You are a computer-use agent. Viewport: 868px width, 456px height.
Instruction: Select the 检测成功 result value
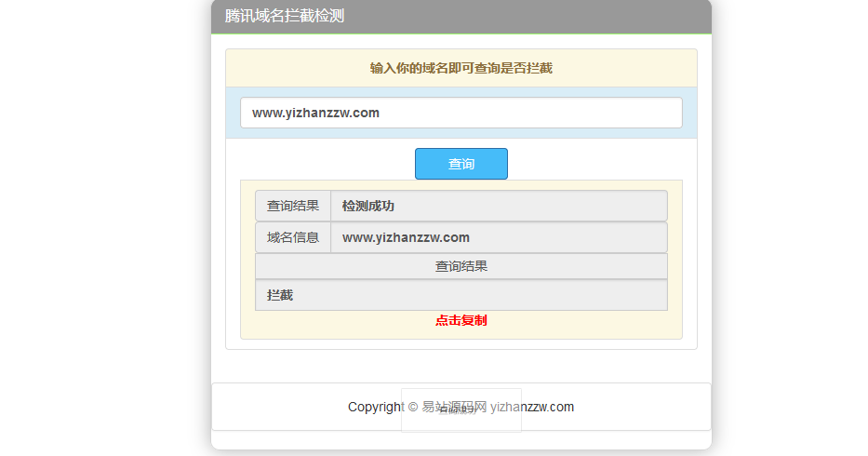click(x=368, y=206)
